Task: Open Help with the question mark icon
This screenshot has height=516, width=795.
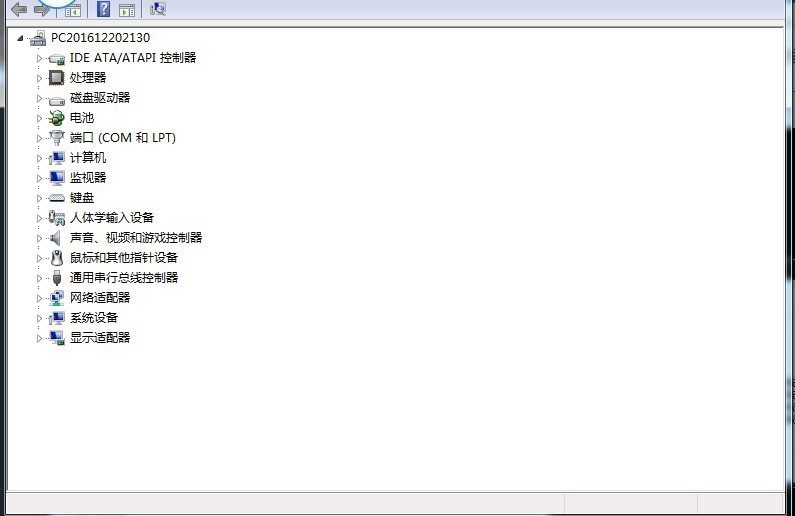Action: [103, 9]
